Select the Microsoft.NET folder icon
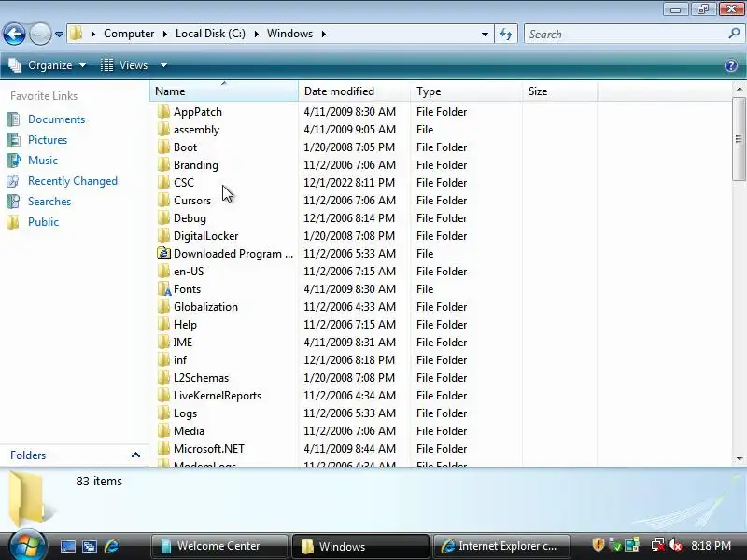 pyautogui.click(x=163, y=449)
